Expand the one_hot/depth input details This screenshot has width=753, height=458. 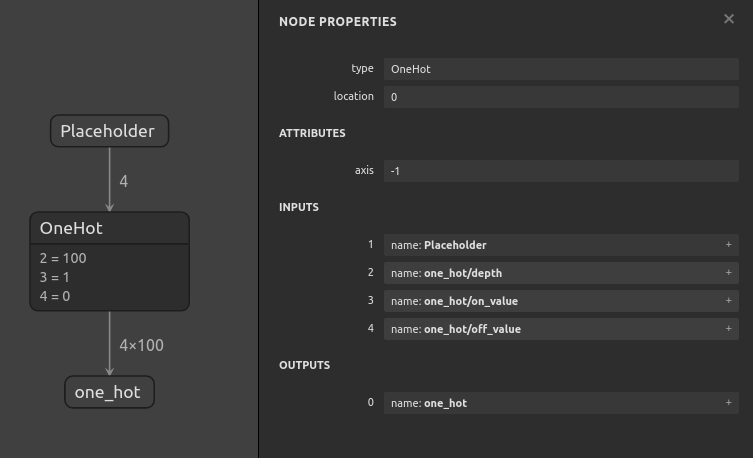[728, 273]
